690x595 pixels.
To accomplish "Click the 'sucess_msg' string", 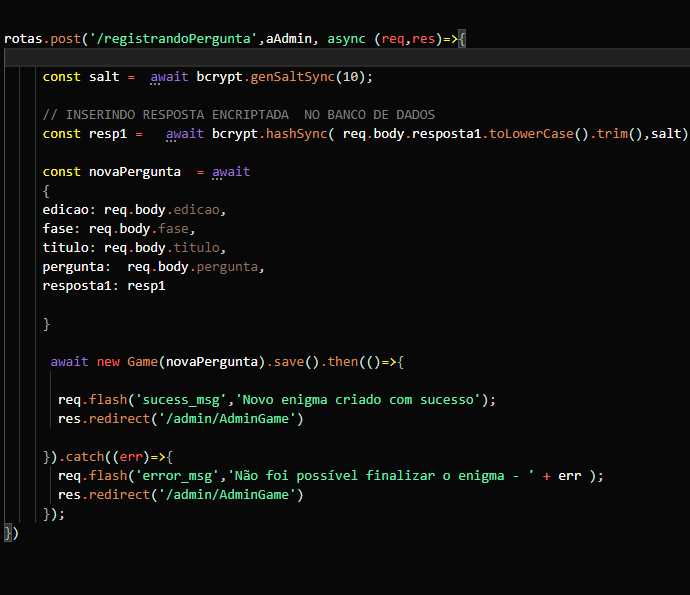I will click(x=181, y=400).
